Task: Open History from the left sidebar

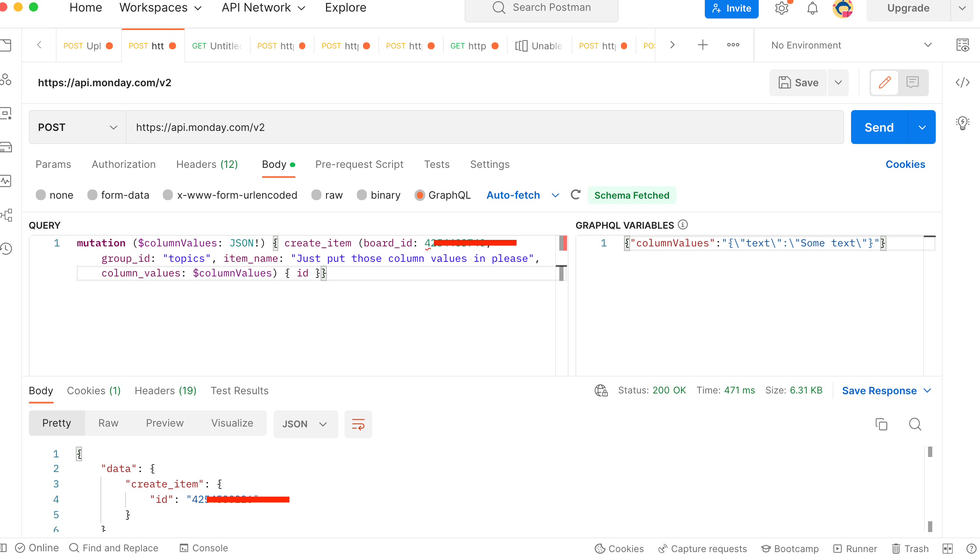Action: [6, 249]
